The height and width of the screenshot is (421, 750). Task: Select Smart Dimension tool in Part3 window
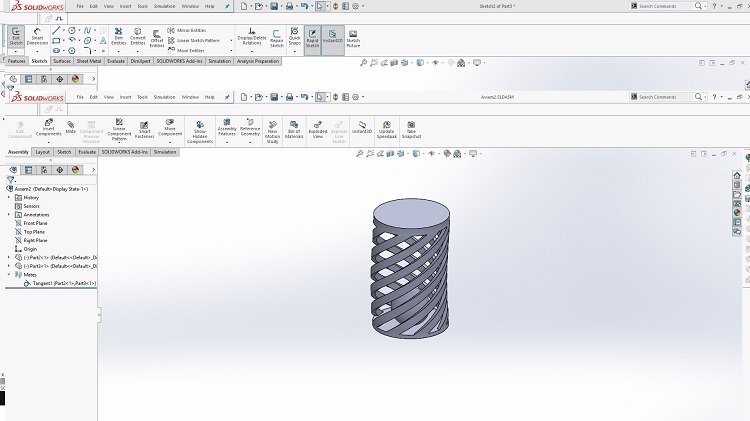[x=37, y=36]
